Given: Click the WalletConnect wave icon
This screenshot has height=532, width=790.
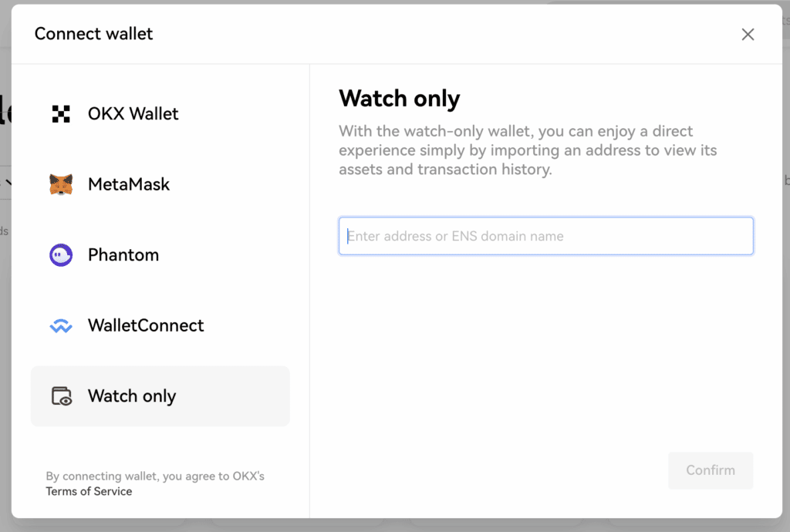Looking at the screenshot, I should pyautogui.click(x=61, y=326).
